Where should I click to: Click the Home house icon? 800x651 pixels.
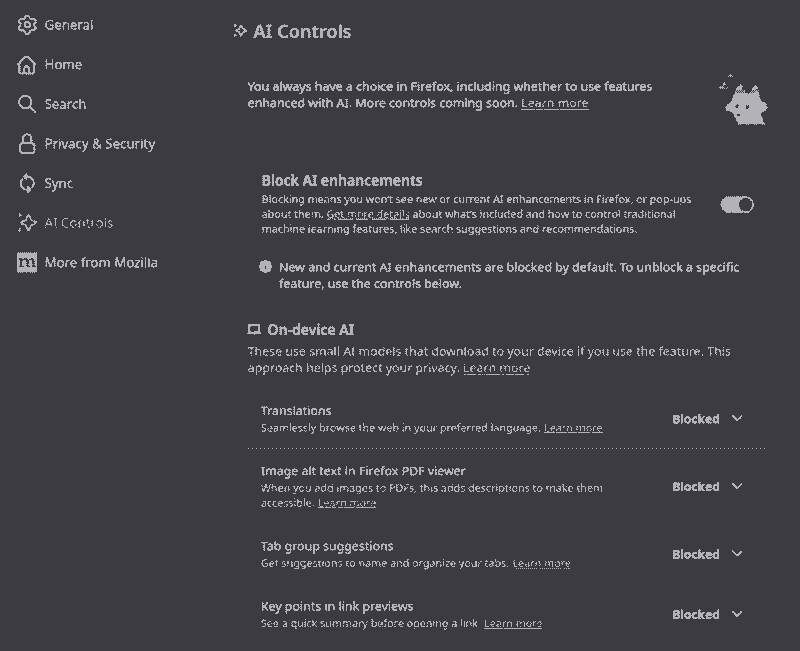27,65
